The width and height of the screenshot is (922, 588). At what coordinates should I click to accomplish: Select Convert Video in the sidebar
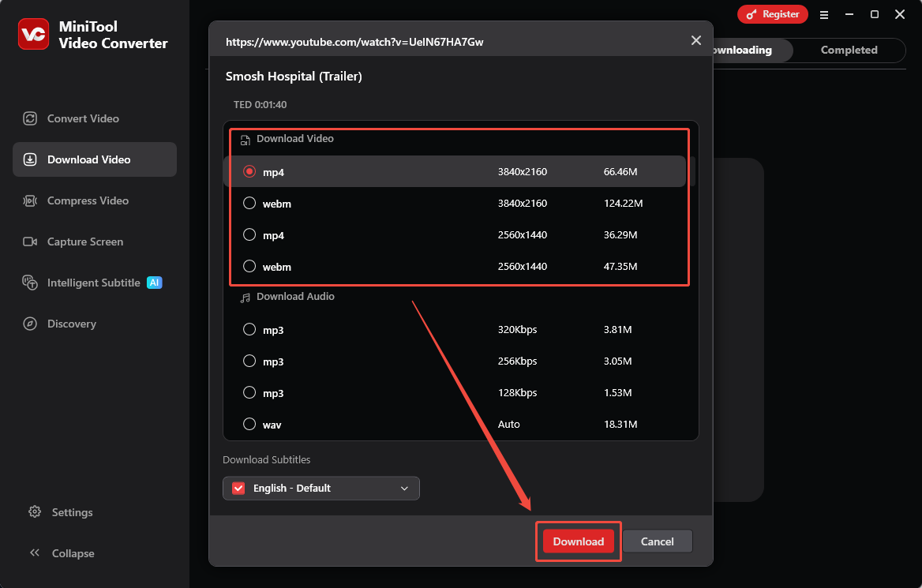tap(82, 118)
